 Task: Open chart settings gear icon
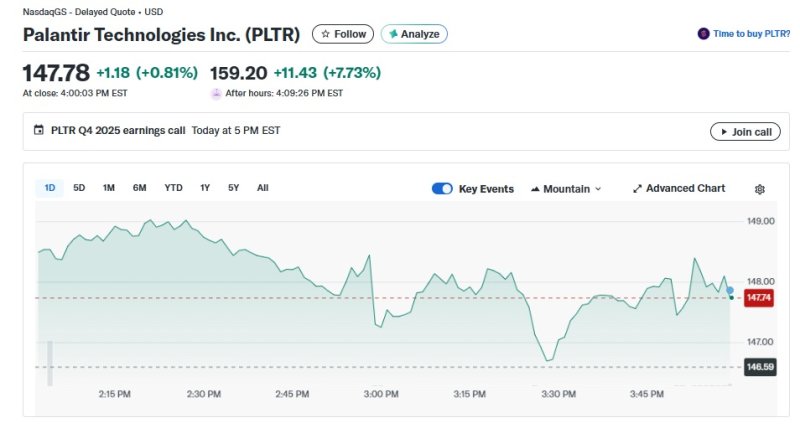coord(760,189)
